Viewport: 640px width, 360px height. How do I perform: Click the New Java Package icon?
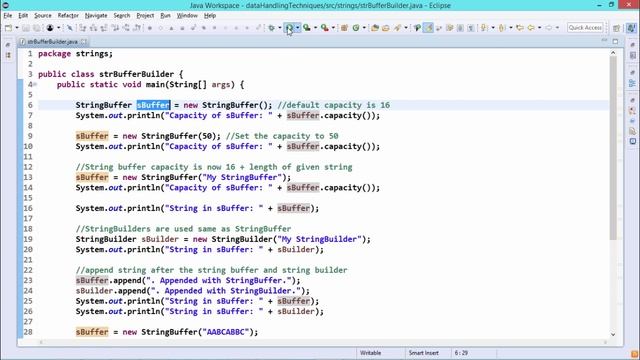[x=344, y=28]
